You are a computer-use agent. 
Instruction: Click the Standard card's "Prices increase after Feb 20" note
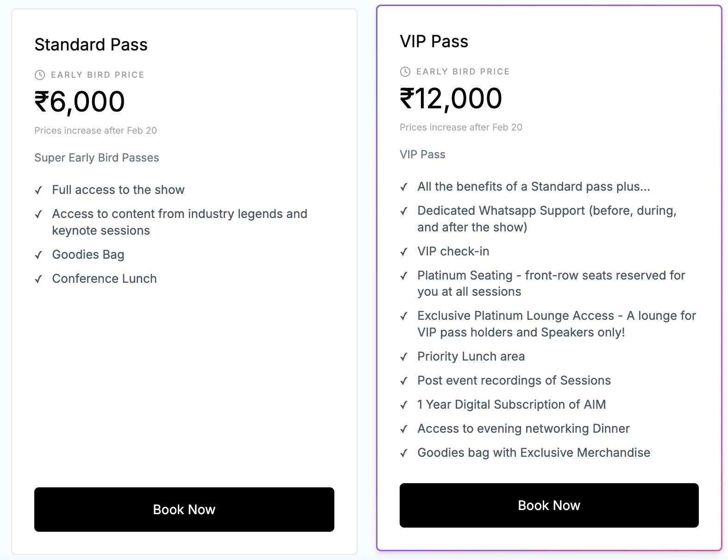(95, 131)
